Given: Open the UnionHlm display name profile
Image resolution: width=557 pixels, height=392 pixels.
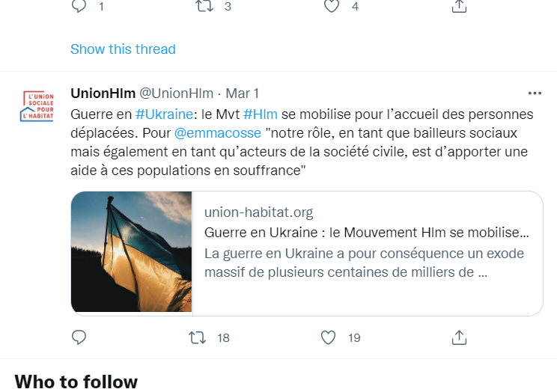Looking at the screenshot, I should (103, 94).
